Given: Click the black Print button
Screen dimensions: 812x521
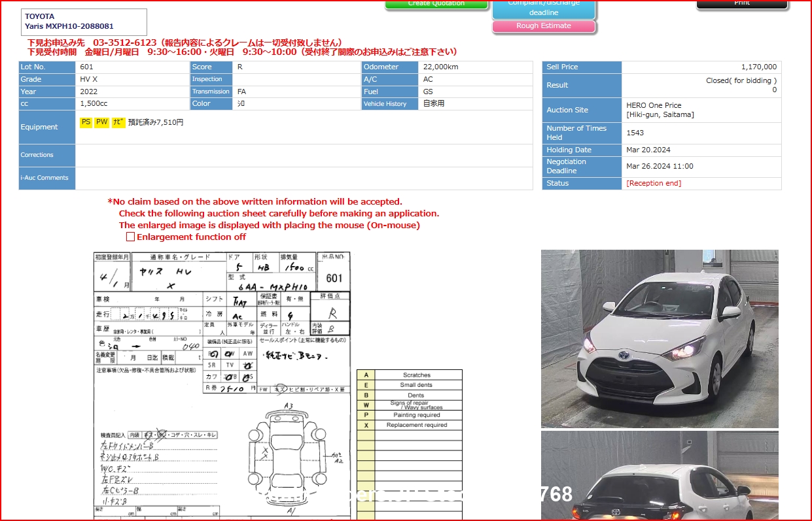Looking at the screenshot, I should 742,4.
